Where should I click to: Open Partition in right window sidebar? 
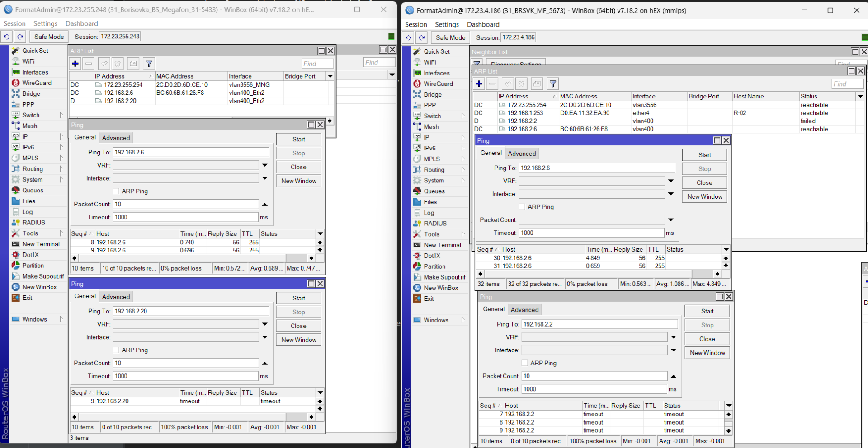click(434, 266)
